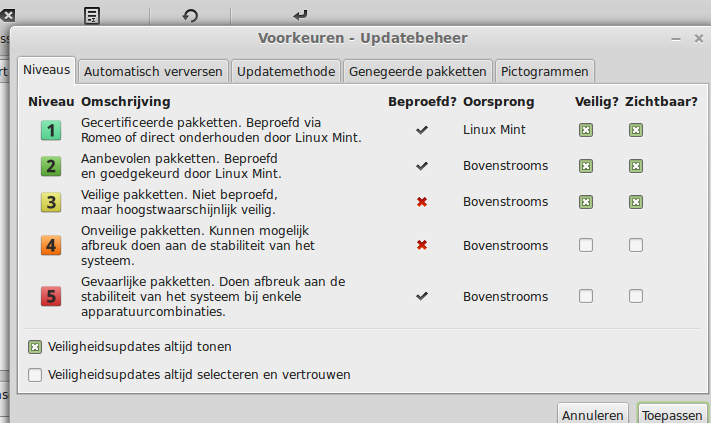The height and width of the screenshot is (423, 711).
Task: Uncheck Veilig for level 1 Linux Mint
Action: 586,130
